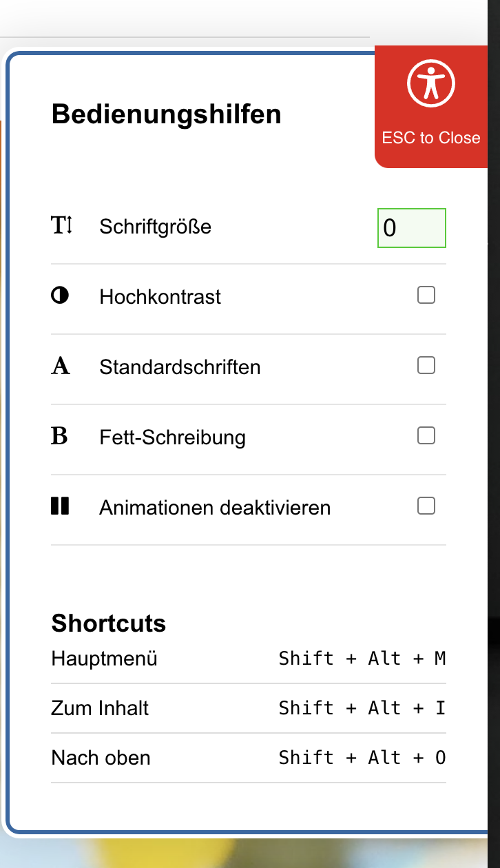Image resolution: width=500 pixels, height=868 pixels.
Task: Click inside the Schriftgröße value field
Action: (x=411, y=227)
